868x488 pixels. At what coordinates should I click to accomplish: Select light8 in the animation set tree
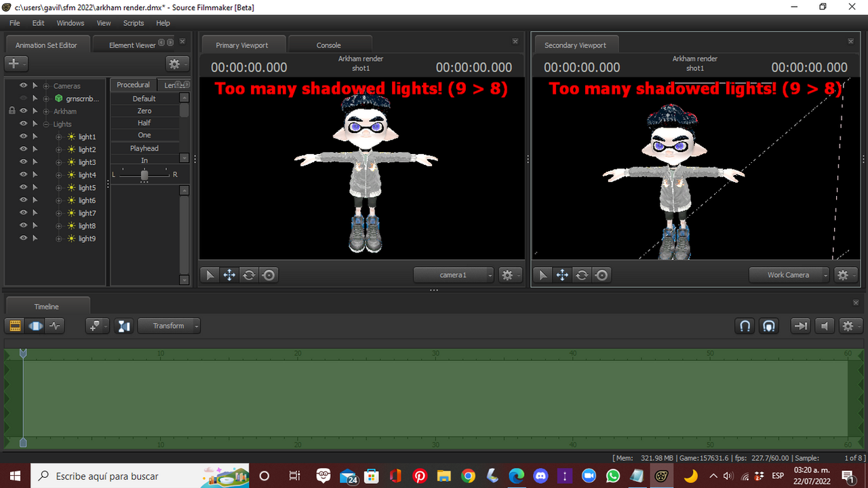pyautogui.click(x=87, y=226)
